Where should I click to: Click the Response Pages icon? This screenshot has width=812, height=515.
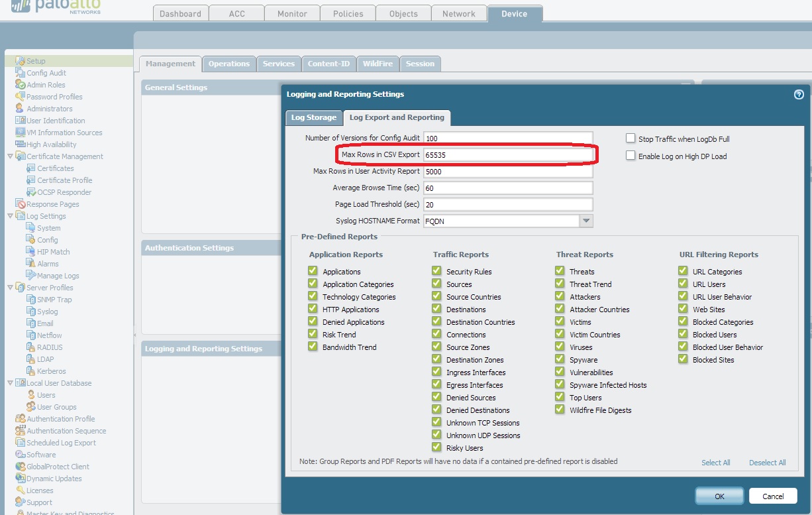point(21,204)
